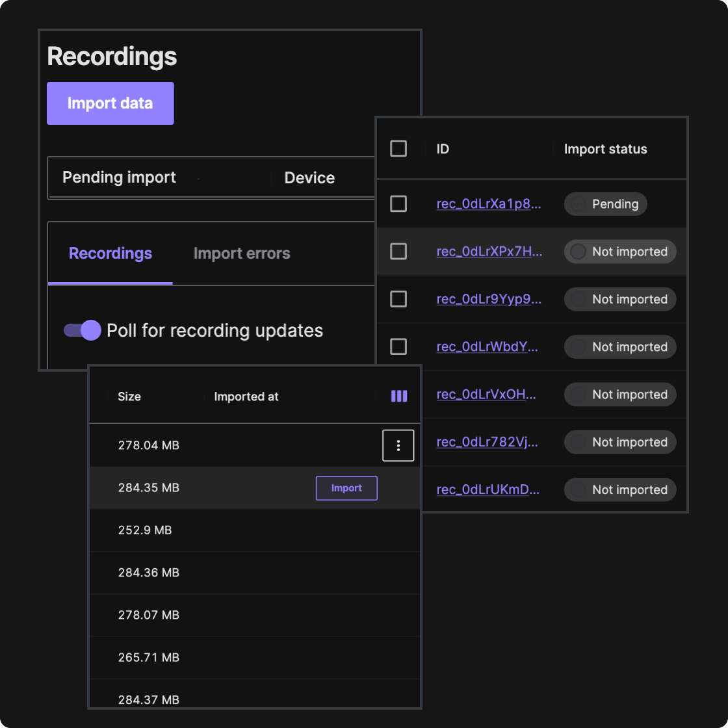Select checkbox next to rec_0dLr9Yyp9
728x728 pixels.
point(398,299)
